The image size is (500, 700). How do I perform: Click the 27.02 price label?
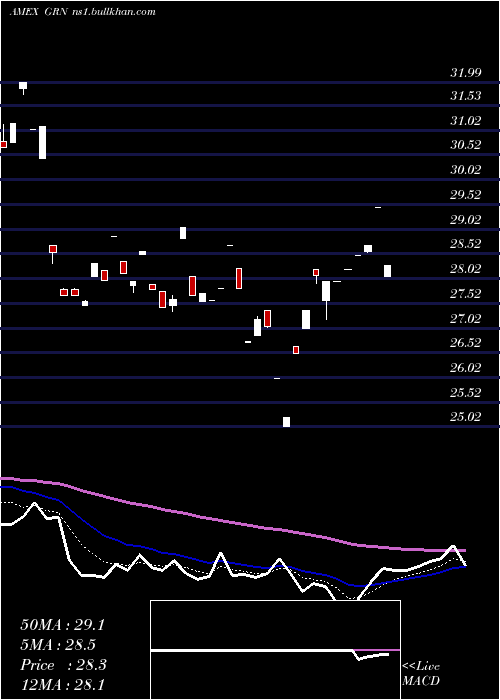466,319
